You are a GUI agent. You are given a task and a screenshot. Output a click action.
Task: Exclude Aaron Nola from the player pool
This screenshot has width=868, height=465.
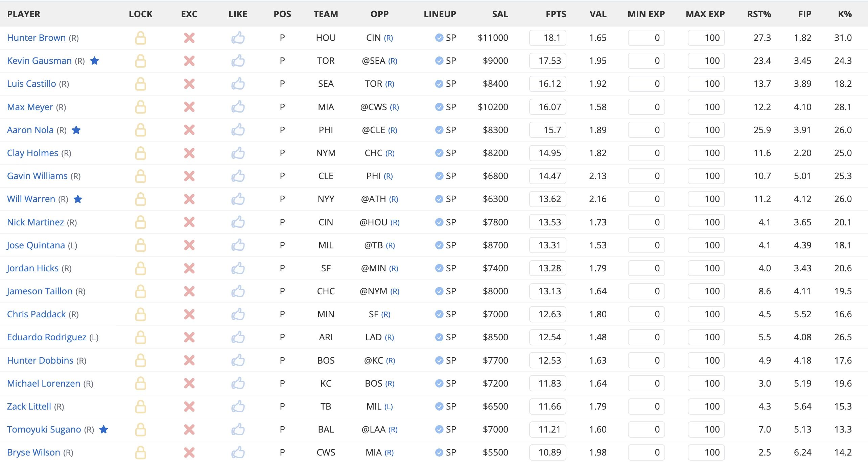(189, 130)
